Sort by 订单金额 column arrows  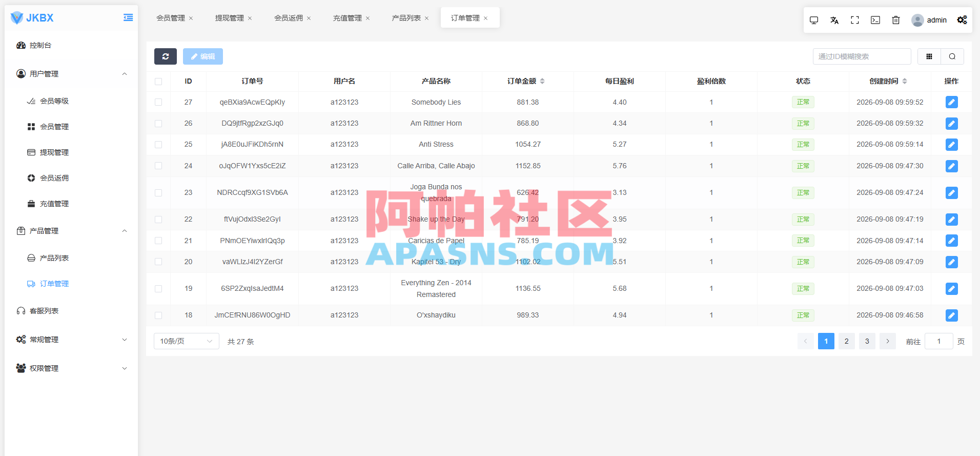[542, 81]
